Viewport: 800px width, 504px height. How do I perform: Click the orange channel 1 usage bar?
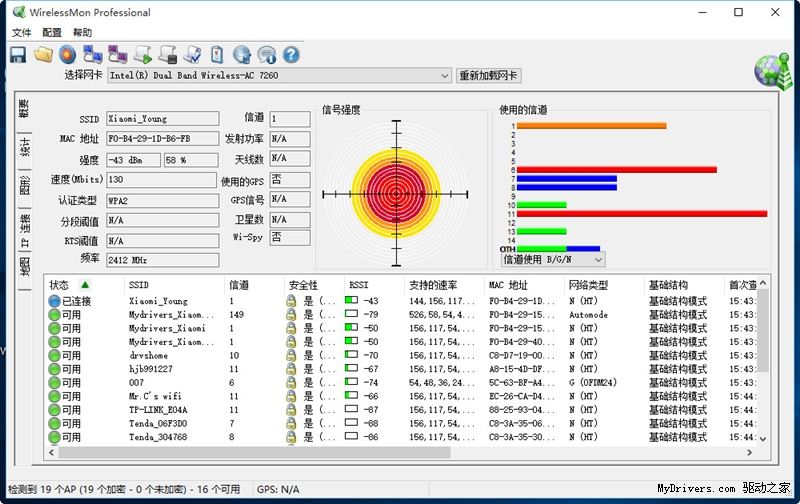[591, 125]
